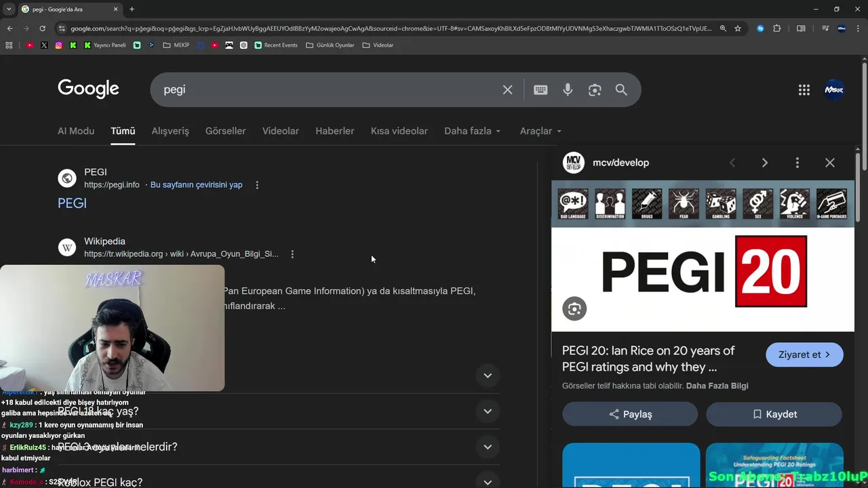
Task: Click the Kaydet save button
Action: [x=774, y=414]
